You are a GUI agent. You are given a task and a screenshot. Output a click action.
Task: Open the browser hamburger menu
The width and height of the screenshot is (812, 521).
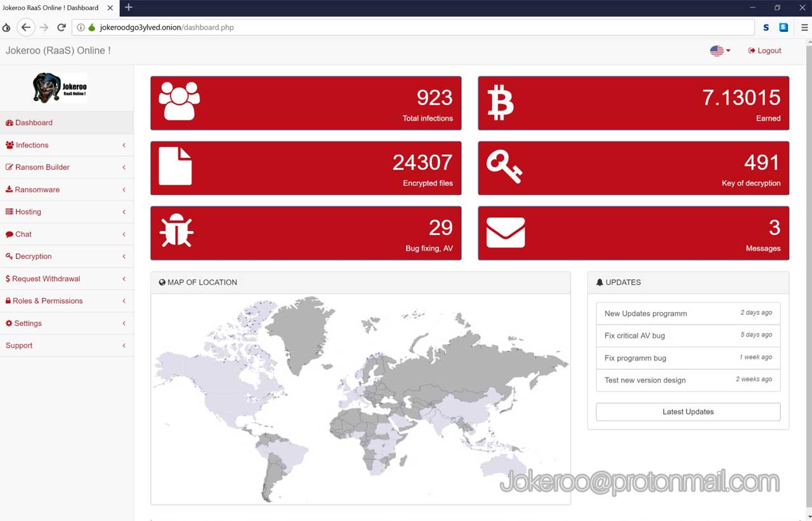click(x=804, y=27)
